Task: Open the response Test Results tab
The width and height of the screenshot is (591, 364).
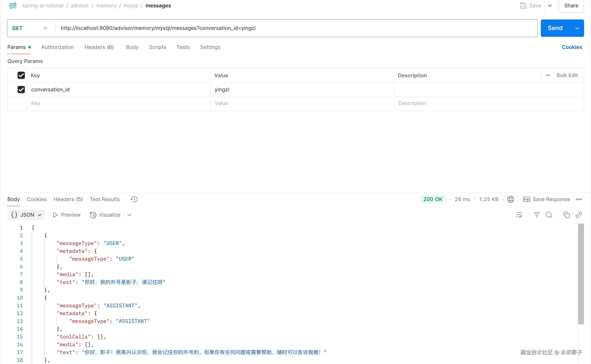Action: point(105,199)
